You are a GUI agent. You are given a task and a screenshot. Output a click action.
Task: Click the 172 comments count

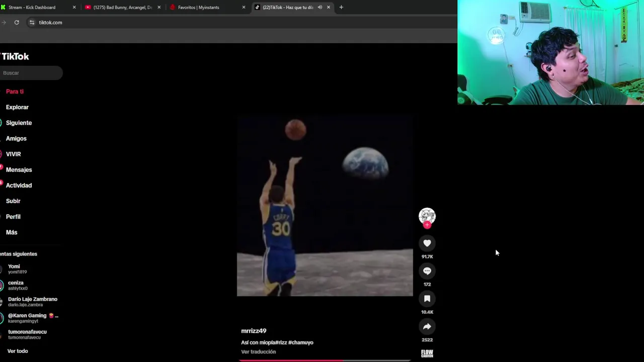coord(427,285)
